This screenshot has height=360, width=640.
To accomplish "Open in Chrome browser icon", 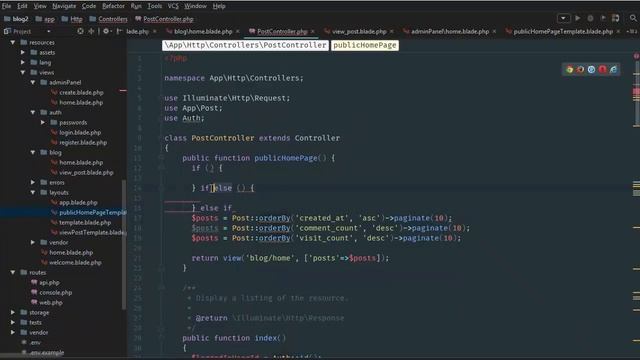I will coord(569,70).
